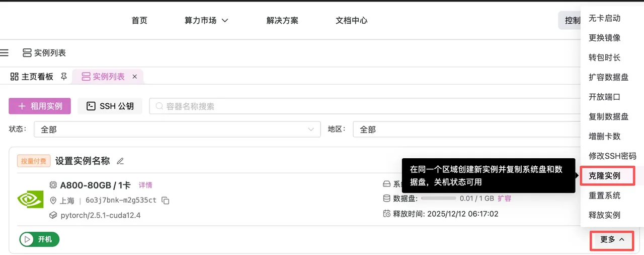Select 增删卡数 from the menu

[x=605, y=136]
